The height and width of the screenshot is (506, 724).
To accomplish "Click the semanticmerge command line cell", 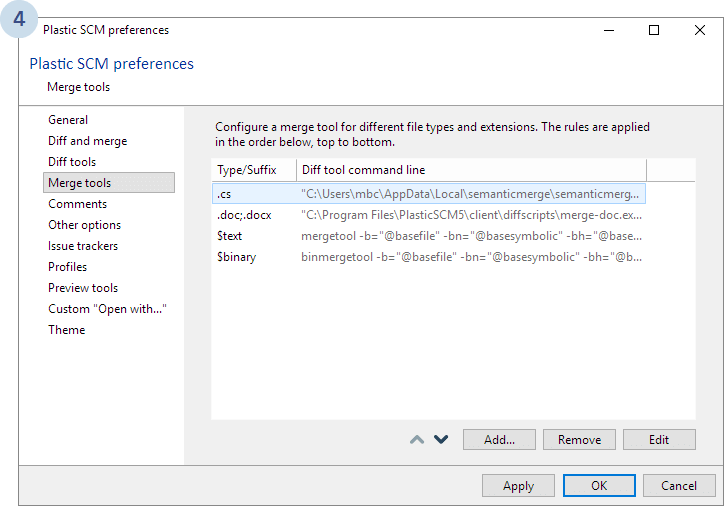I will [x=470, y=194].
